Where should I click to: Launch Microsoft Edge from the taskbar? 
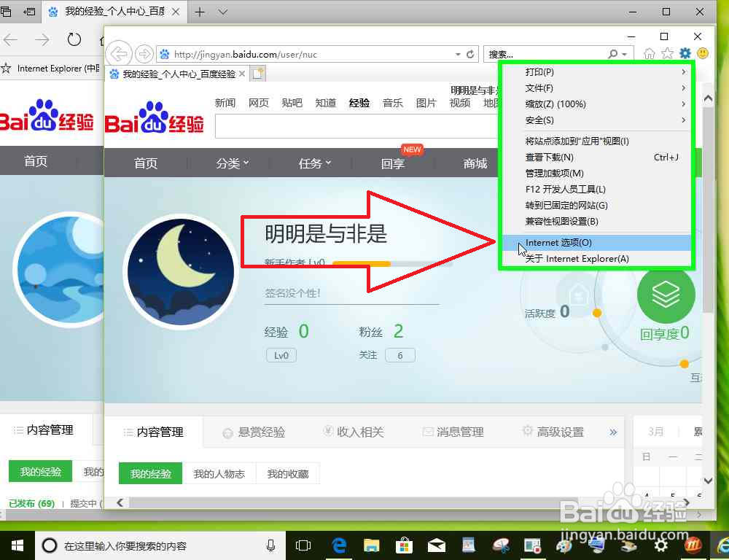(x=339, y=545)
